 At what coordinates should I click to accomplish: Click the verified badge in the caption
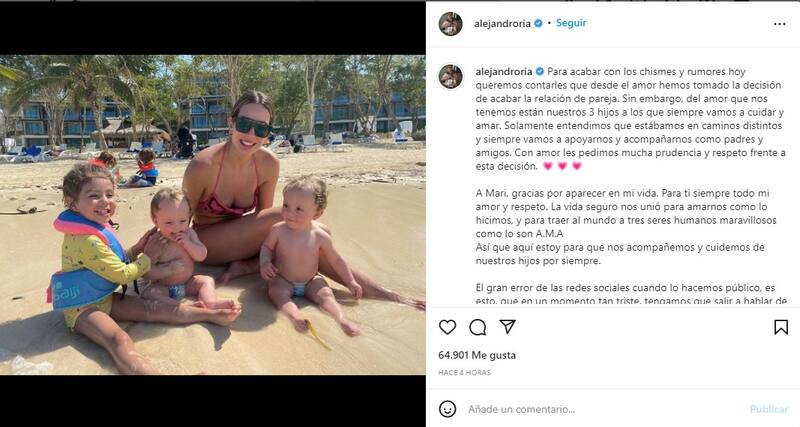[540, 71]
